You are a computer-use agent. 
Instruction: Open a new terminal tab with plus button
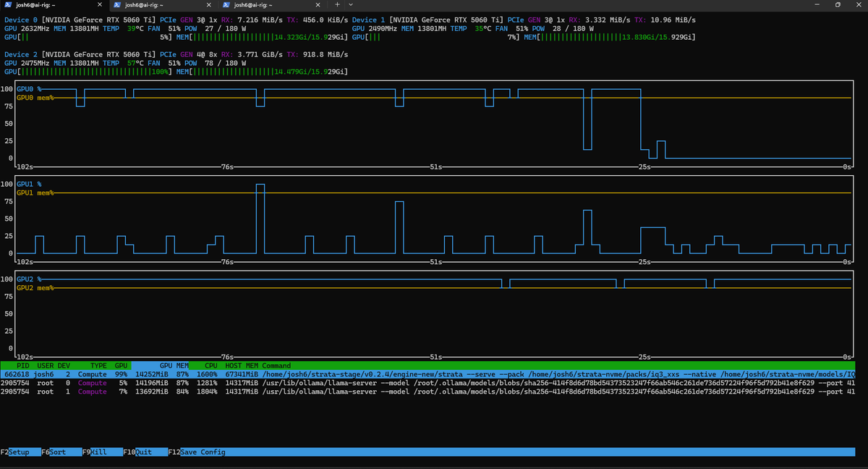pos(338,4)
